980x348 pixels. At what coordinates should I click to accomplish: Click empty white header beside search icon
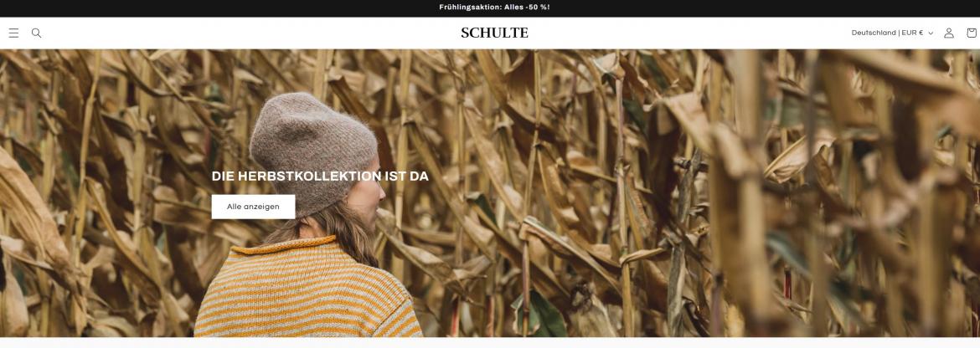(250, 33)
